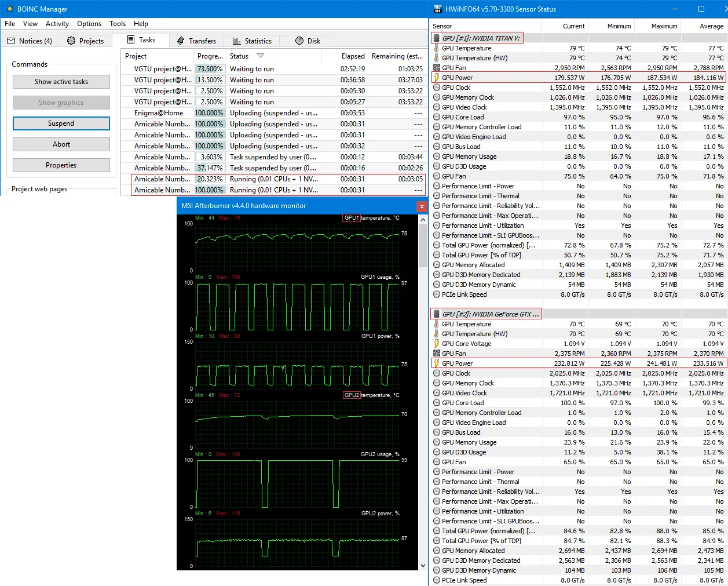This screenshot has width=728, height=586.
Task: Click the GPU2 power graph
Action: point(297,543)
